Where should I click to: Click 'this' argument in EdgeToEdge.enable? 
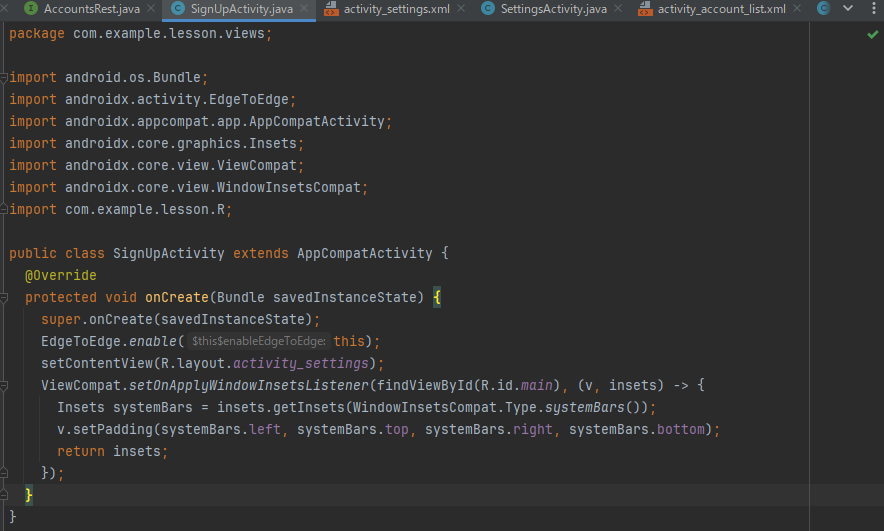[349, 341]
